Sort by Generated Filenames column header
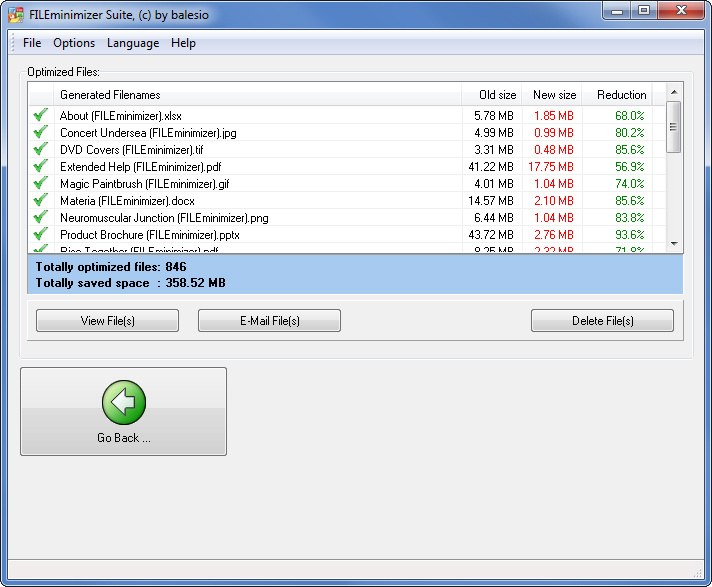 258,95
